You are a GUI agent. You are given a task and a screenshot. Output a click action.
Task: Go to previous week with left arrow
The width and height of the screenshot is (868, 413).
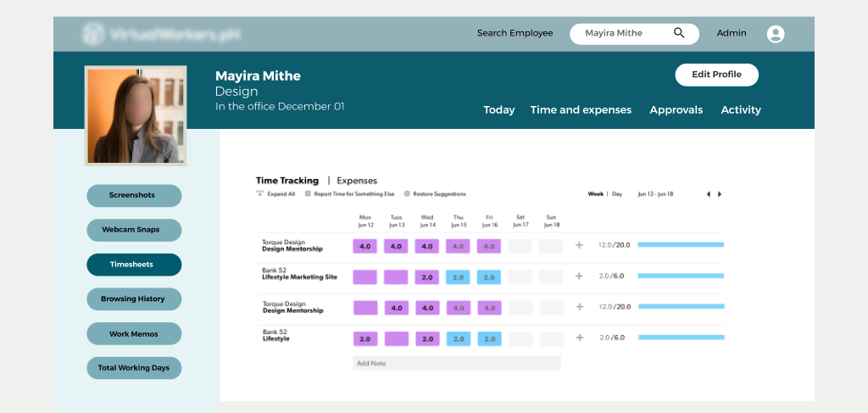pyautogui.click(x=709, y=194)
